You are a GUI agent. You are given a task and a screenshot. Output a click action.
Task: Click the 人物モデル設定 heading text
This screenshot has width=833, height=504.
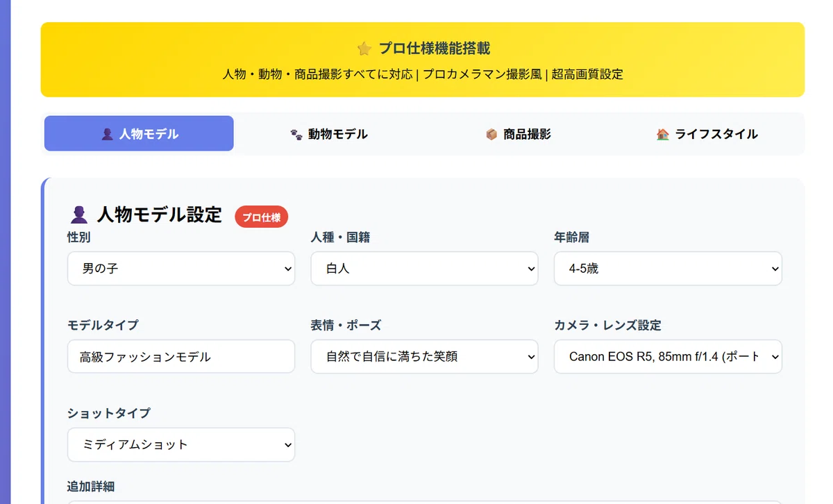[x=159, y=215]
